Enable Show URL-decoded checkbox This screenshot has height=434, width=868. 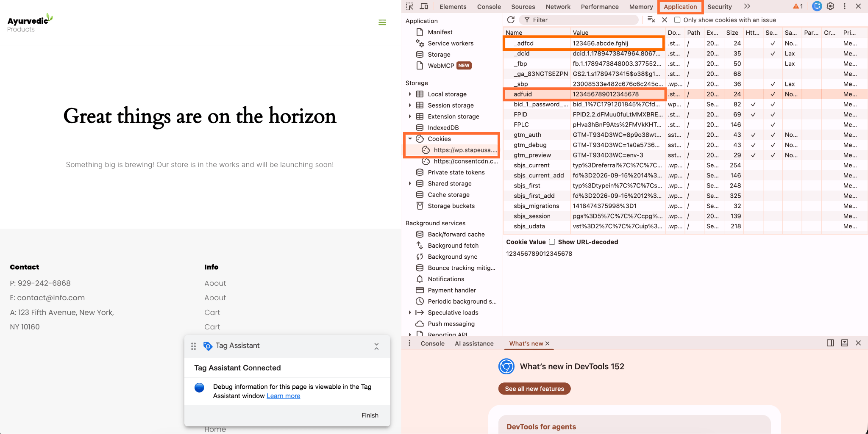(x=552, y=242)
